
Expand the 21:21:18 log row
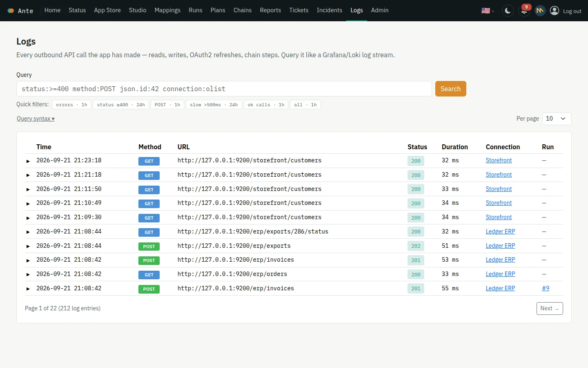click(x=28, y=175)
